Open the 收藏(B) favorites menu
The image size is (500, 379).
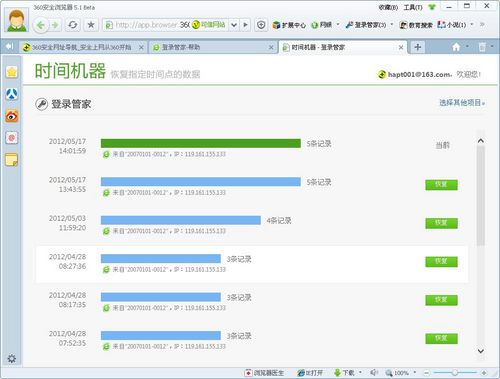tap(388, 7)
